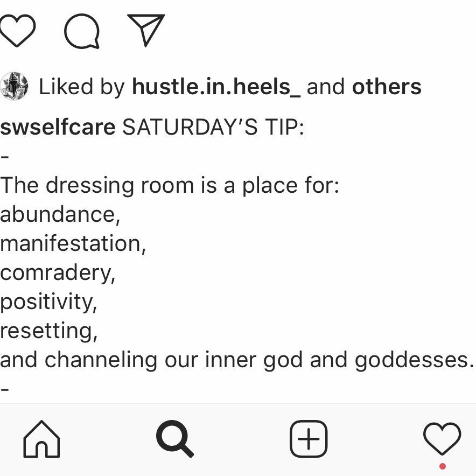Open the Search and explore tab
This screenshot has width=476, height=476.
click(174, 438)
